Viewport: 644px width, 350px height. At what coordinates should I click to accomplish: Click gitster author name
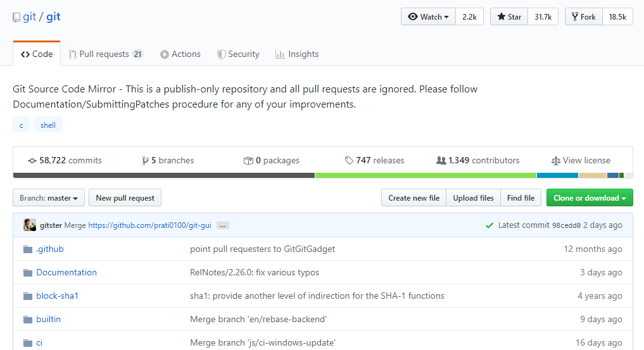(x=51, y=225)
